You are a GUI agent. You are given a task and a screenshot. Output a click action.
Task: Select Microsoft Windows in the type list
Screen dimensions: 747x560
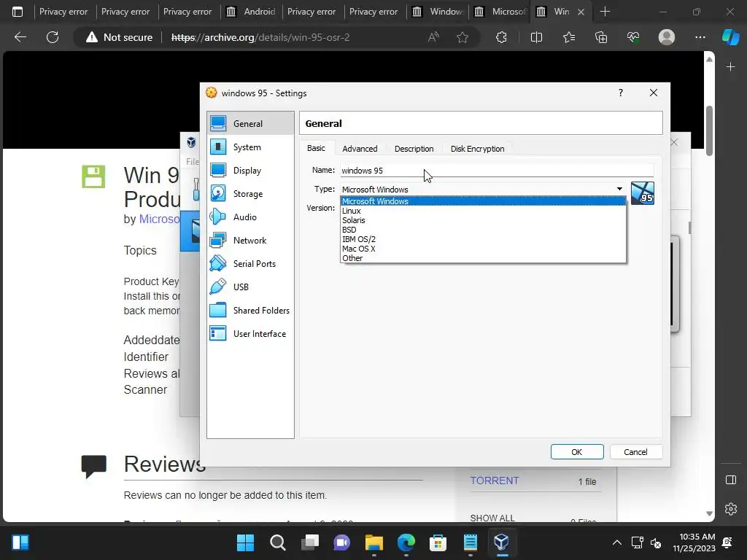pos(483,201)
